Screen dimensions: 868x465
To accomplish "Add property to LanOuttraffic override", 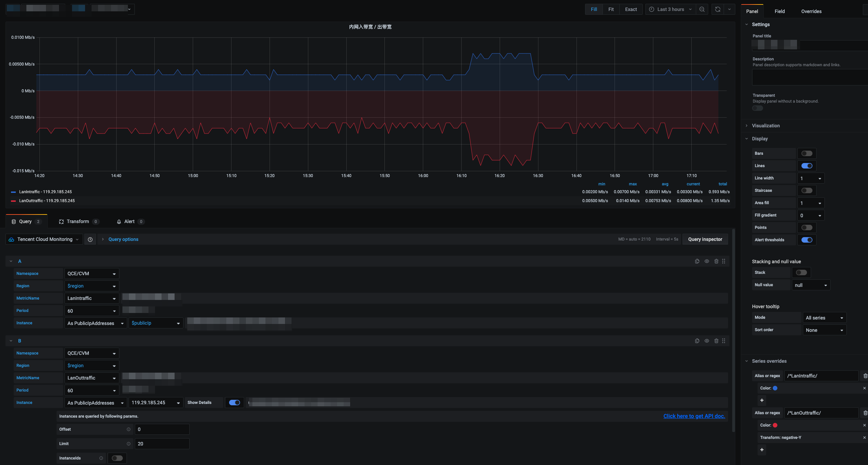I will click(762, 450).
